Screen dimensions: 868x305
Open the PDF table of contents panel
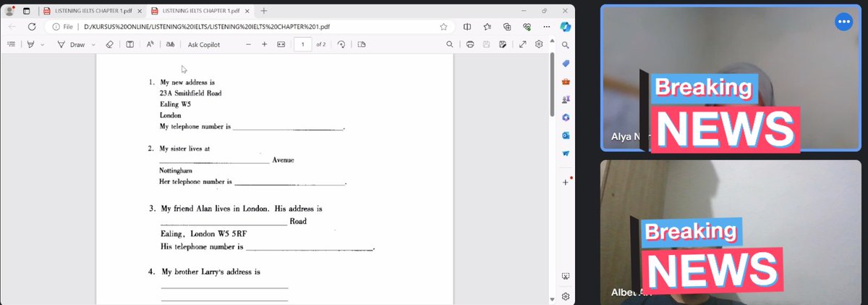point(11,44)
